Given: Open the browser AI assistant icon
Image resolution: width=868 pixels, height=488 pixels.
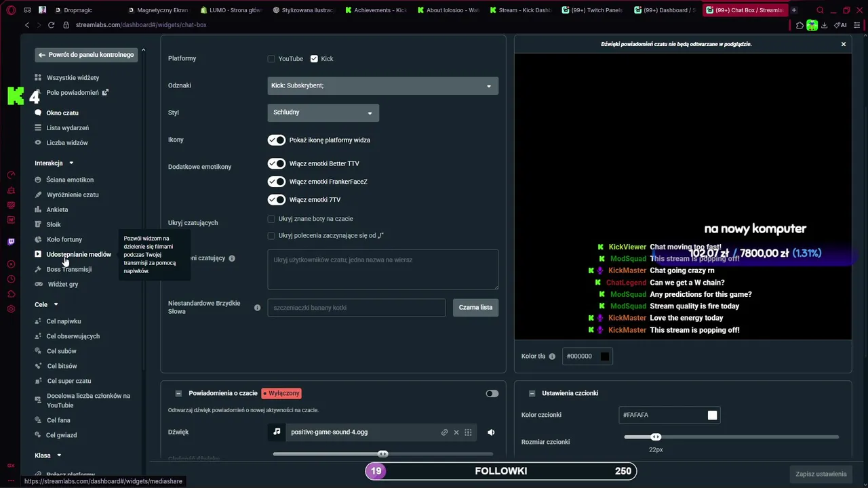Looking at the screenshot, I should [841, 25].
